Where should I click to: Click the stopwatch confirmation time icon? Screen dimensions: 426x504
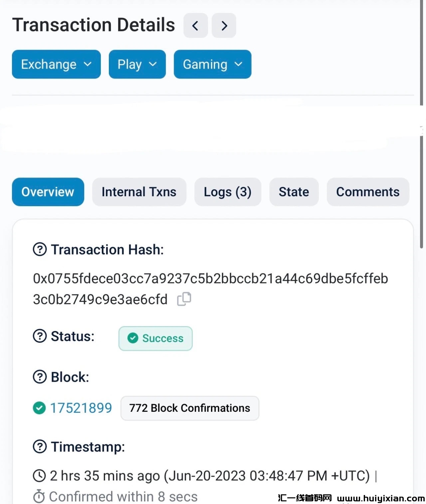pos(39,496)
